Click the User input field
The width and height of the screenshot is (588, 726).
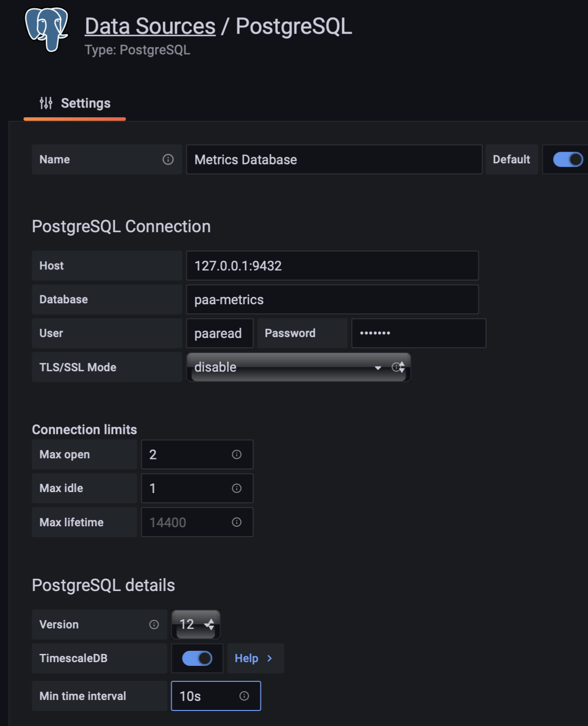[219, 333]
